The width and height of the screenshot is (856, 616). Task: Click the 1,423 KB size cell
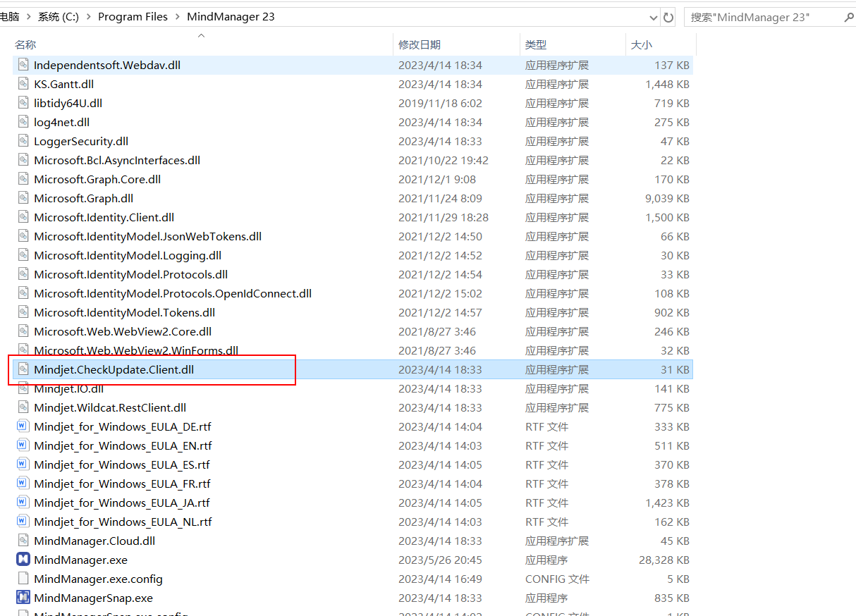coord(667,503)
